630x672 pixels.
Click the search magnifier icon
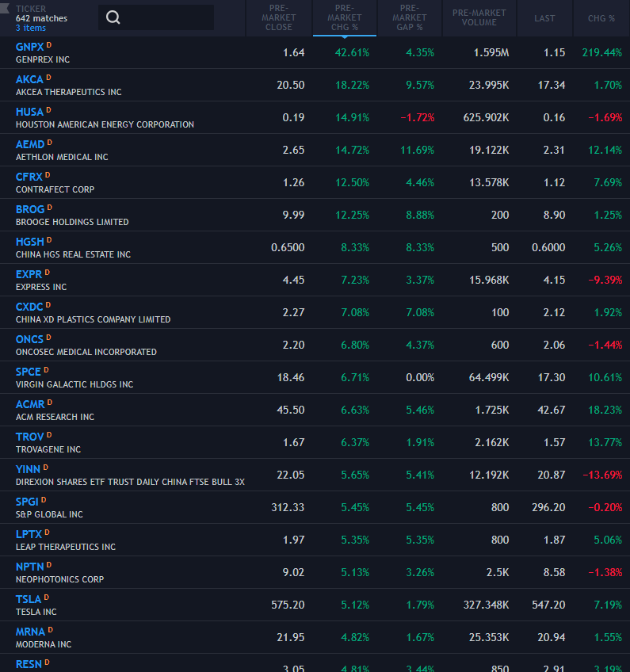[x=113, y=17]
